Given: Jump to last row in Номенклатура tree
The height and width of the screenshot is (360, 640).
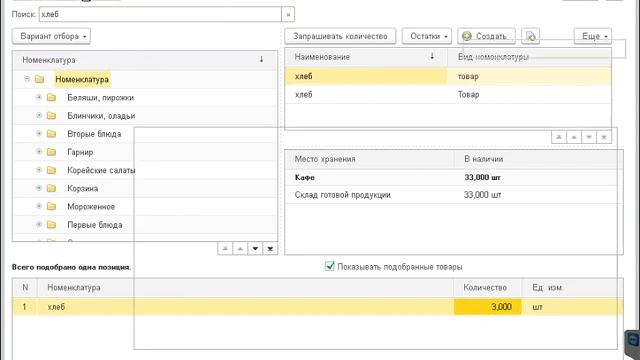Looking at the screenshot, I should pyautogui.click(x=270, y=249).
